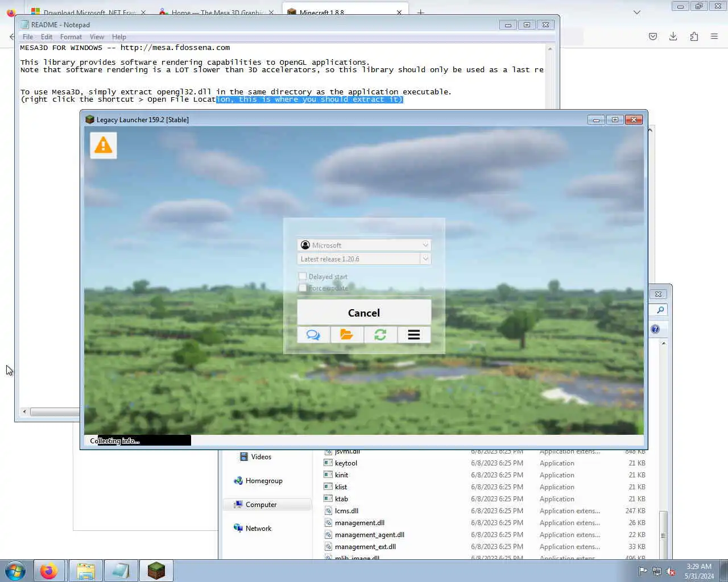The image size is (728, 582).
Task: Open Notepad Help menu
Action: [x=119, y=37]
